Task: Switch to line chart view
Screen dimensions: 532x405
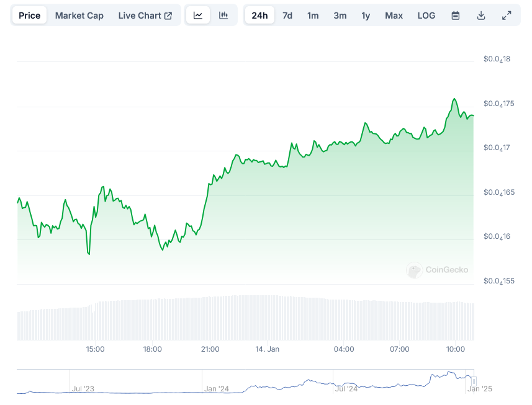Action: coord(198,16)
